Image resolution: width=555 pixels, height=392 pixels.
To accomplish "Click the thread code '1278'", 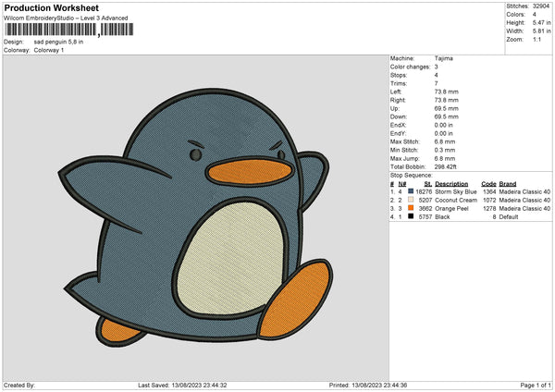I will 489,208.
